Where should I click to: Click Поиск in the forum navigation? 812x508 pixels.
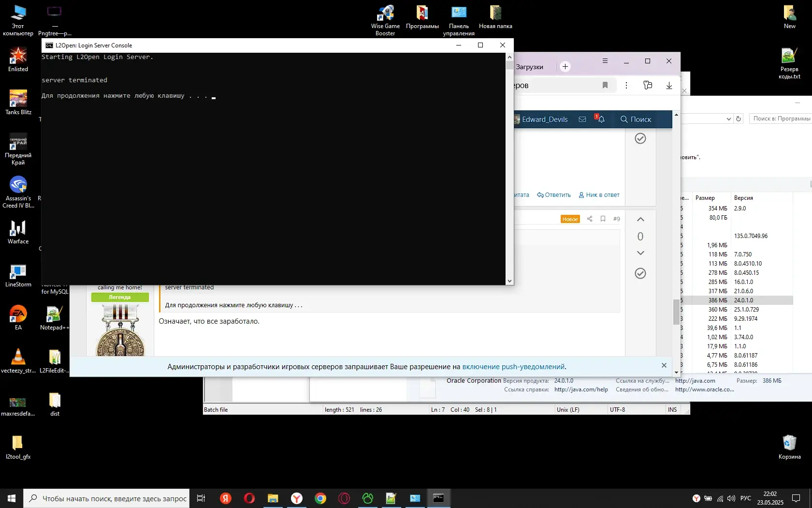[636, 119]
